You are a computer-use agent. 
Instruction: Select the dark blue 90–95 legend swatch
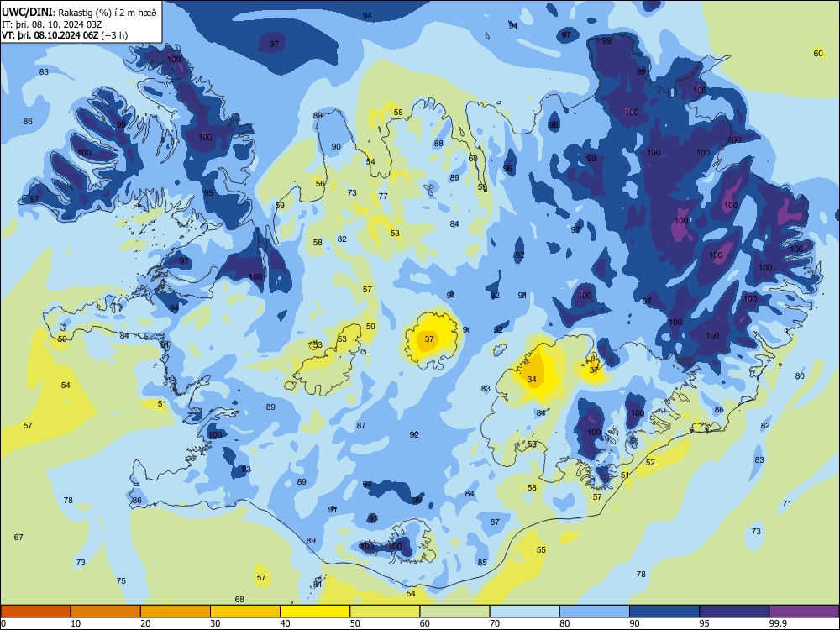[x=664, y=612]
